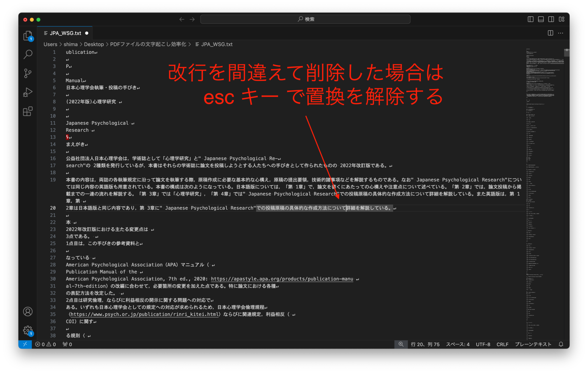Select the JPA_WSG.txt editor tab

pyautogui.click(x=65, y=33)
